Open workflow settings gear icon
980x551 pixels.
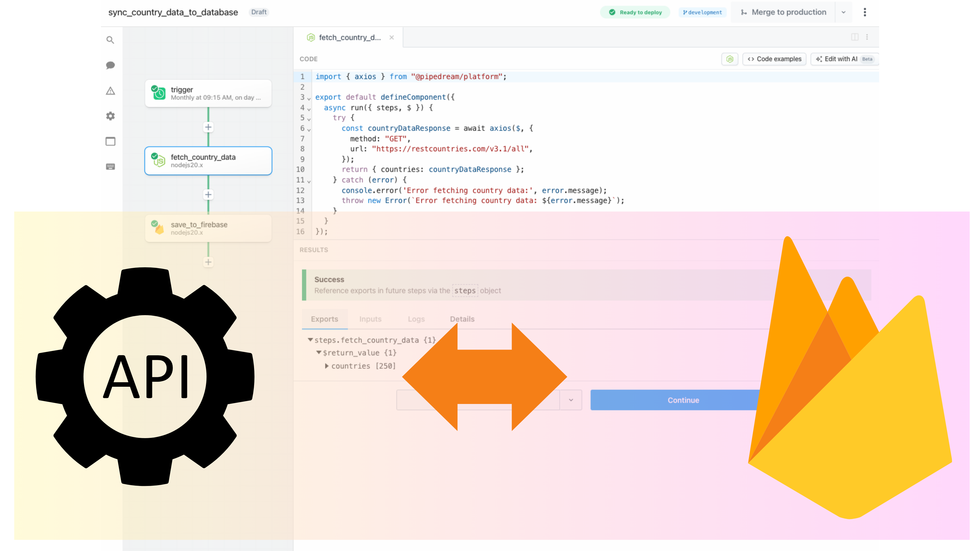point(110,116)
